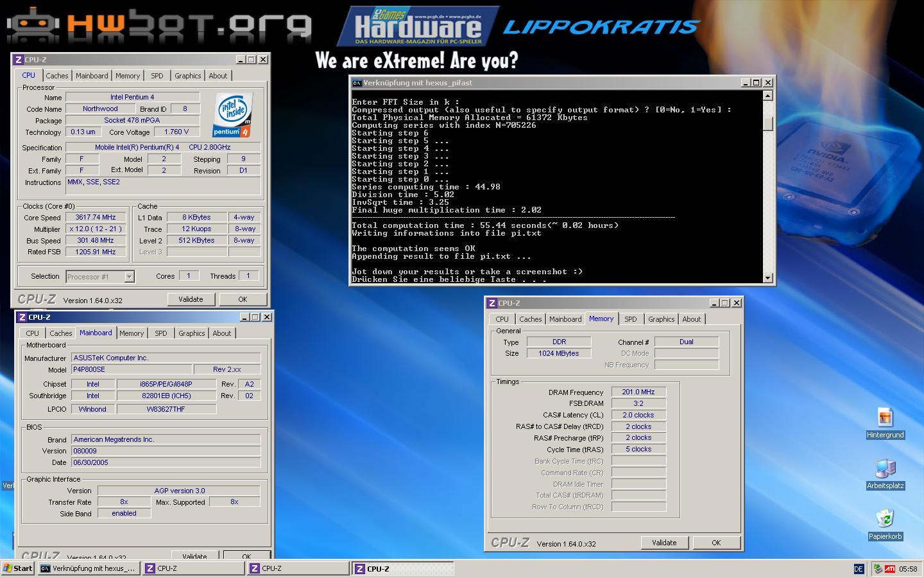Open the Windows Start menu
The image size is (924, 578).
pos(18,568)
